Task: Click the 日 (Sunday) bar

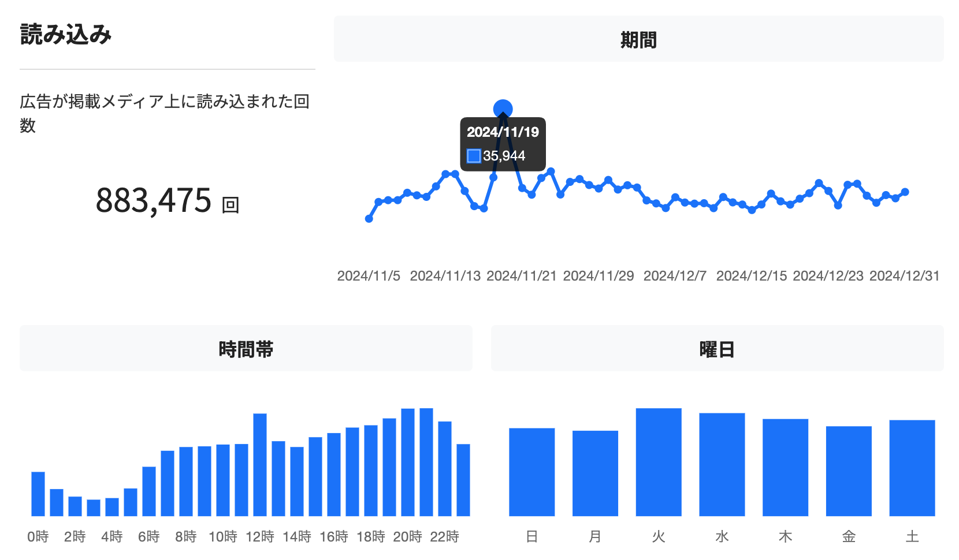Action: point(531,472)
